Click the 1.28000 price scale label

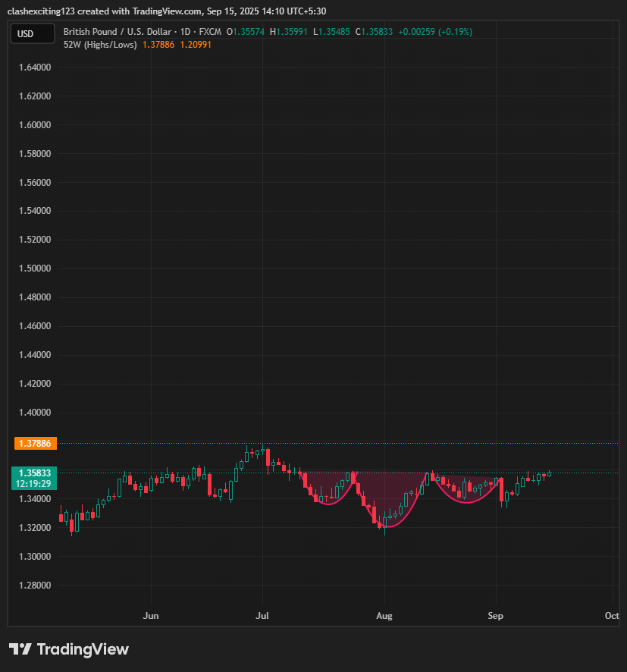point(34,586)
